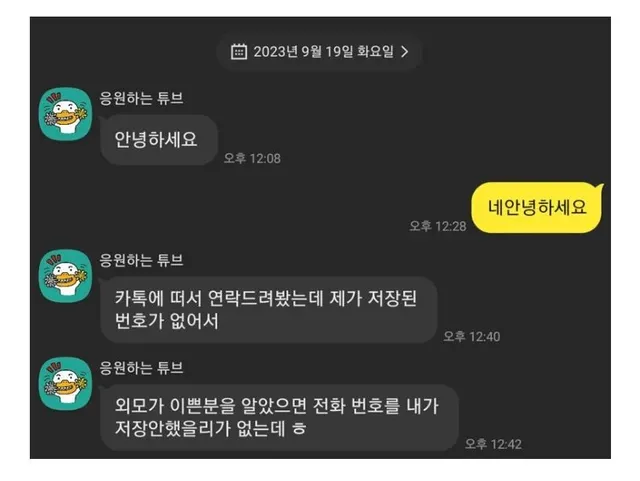Screen dimensions: 640x481
Task: Click sender name above 안녕하세요 bubble
Action: coord(141,98)
